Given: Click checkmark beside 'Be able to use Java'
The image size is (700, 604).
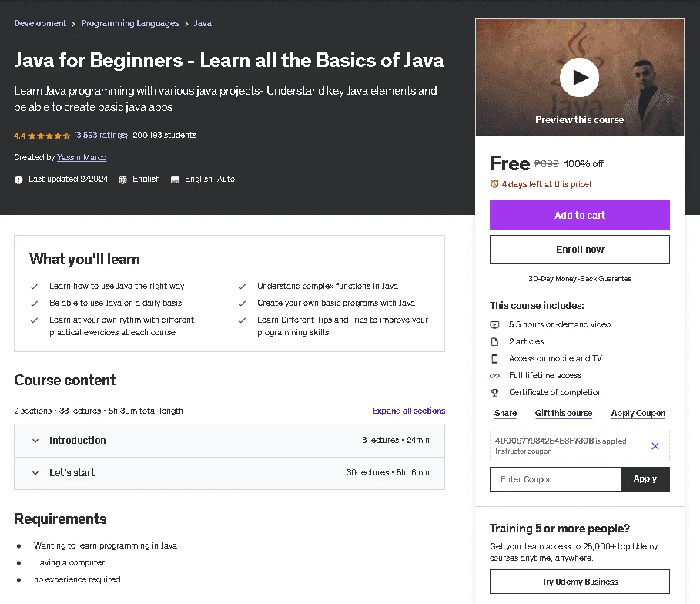Looking at the screenshot, I should (34, 304).
